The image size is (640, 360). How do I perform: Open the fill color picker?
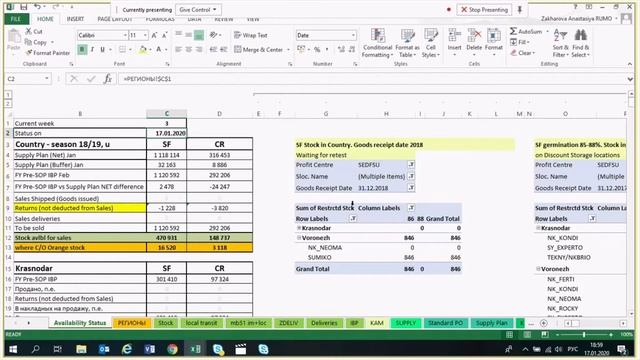coord(150,50)
